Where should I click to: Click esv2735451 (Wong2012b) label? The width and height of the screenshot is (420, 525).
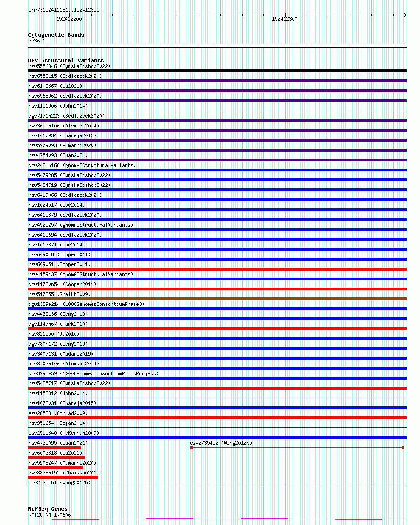(x=59, y=483)
